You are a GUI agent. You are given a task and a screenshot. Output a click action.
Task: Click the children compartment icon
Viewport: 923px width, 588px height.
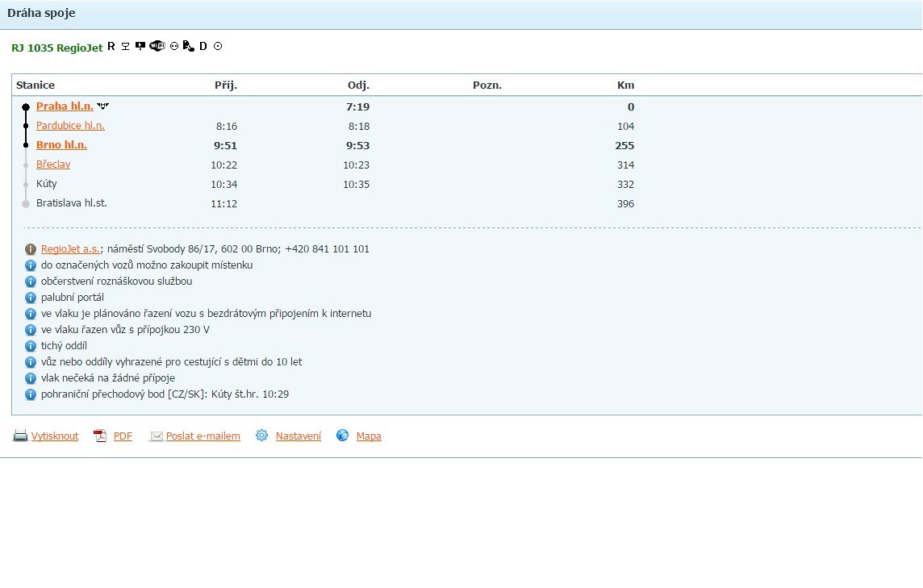coord(188,47)
